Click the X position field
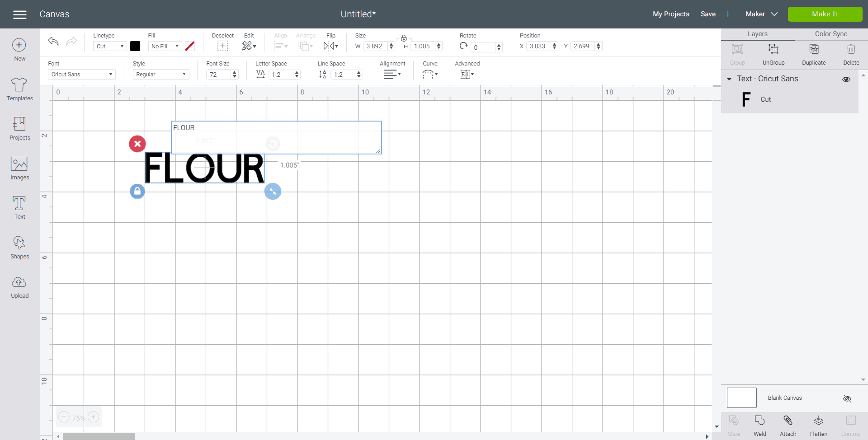868x440 pixels. [x=538, y=46]
